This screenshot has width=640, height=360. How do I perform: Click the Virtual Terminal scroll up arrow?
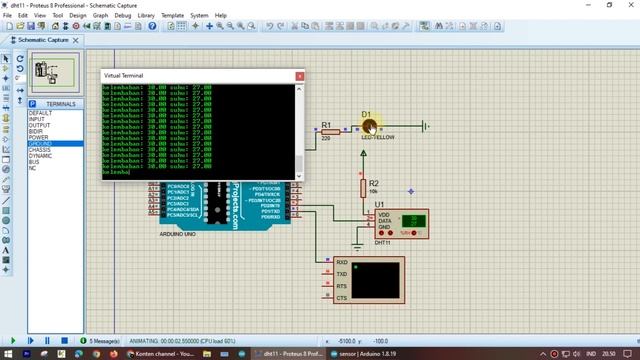pyautogui.click(x=299, y=89)
